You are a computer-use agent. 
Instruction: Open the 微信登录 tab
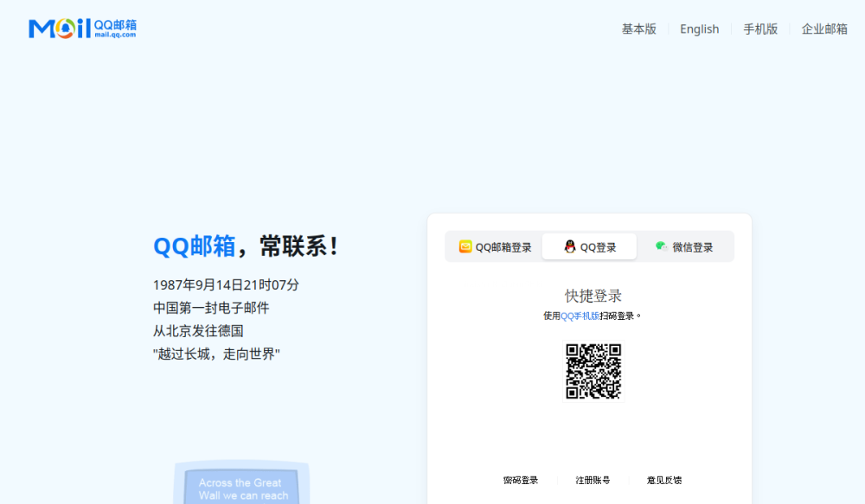tap(684, 246)
